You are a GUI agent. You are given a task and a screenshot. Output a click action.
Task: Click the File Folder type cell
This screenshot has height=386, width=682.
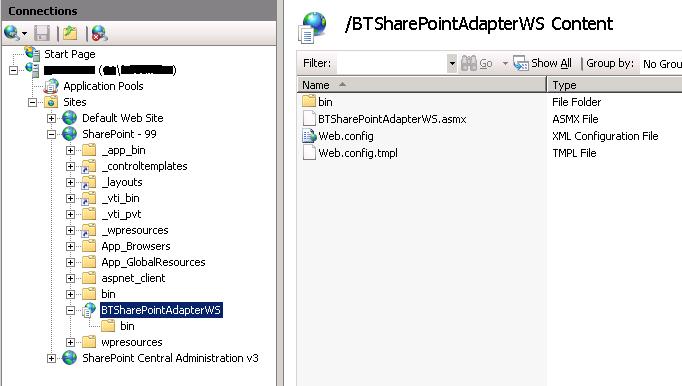tap(576, 102)
